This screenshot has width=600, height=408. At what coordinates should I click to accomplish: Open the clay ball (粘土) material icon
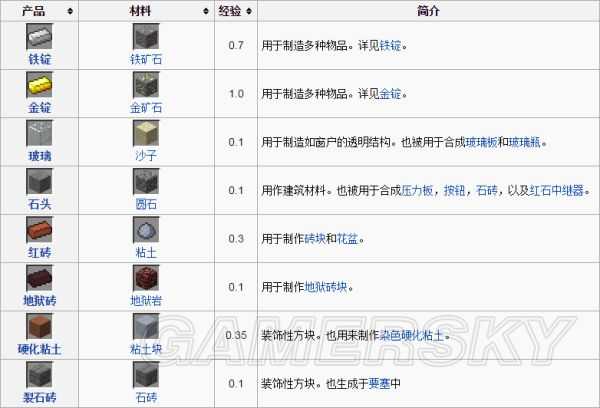pos(146,230)
